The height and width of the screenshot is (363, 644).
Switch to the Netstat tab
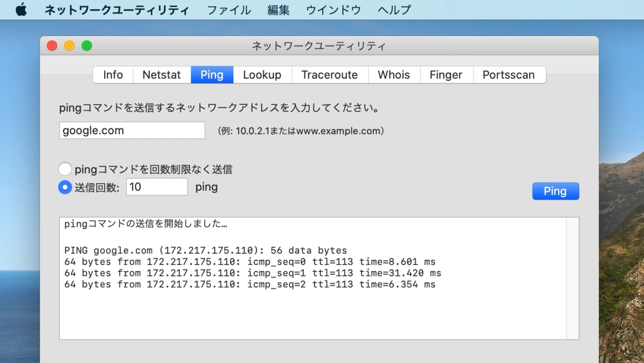click(162, 75)
